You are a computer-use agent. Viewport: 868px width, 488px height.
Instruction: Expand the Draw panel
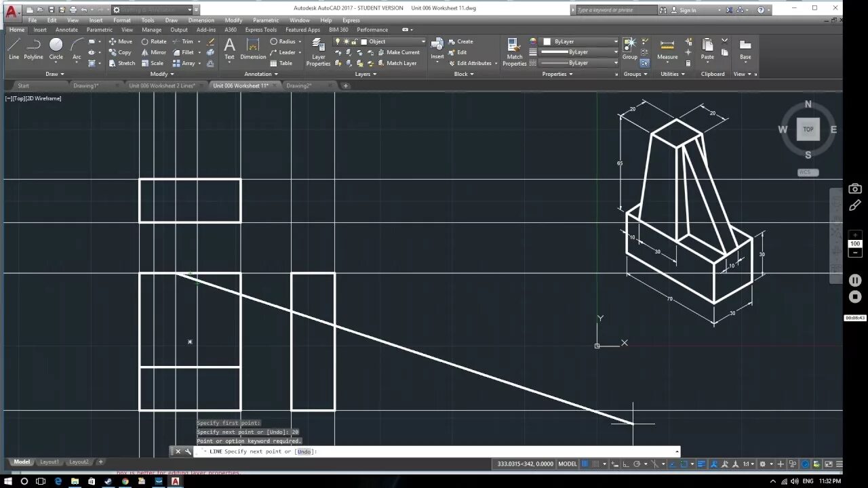[x=55, y=74]
